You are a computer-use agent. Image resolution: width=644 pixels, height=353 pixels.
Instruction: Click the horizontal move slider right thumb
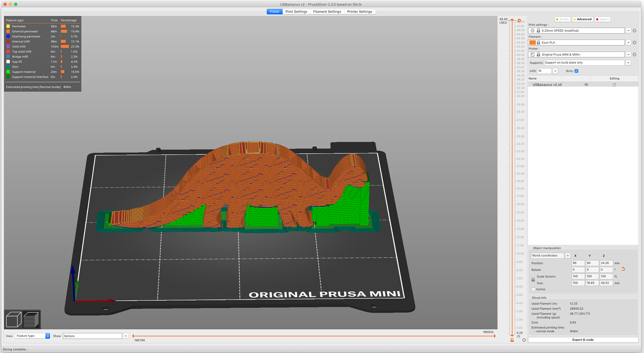click(495, 336)
